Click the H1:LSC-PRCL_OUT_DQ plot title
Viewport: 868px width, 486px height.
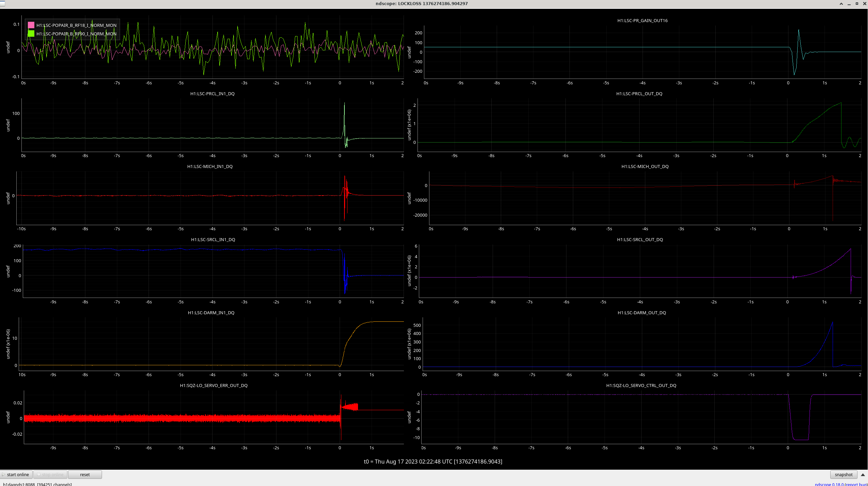[x=639, y=94]
